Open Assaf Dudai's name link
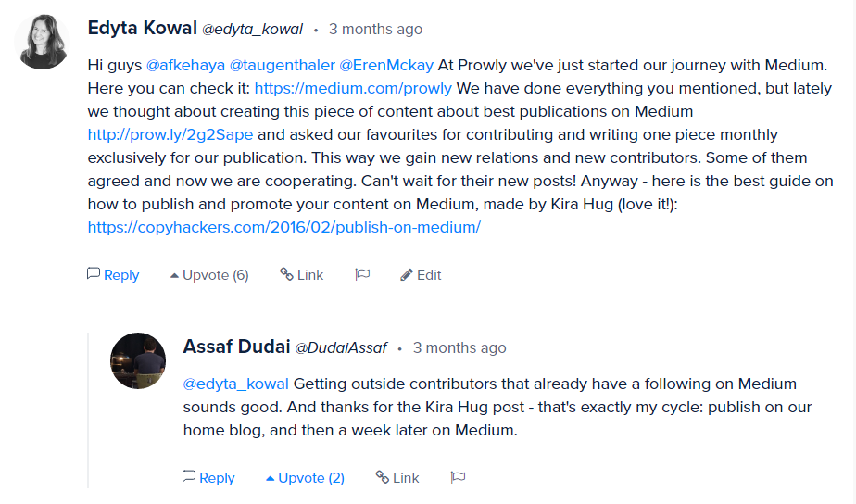 point(235,346)
